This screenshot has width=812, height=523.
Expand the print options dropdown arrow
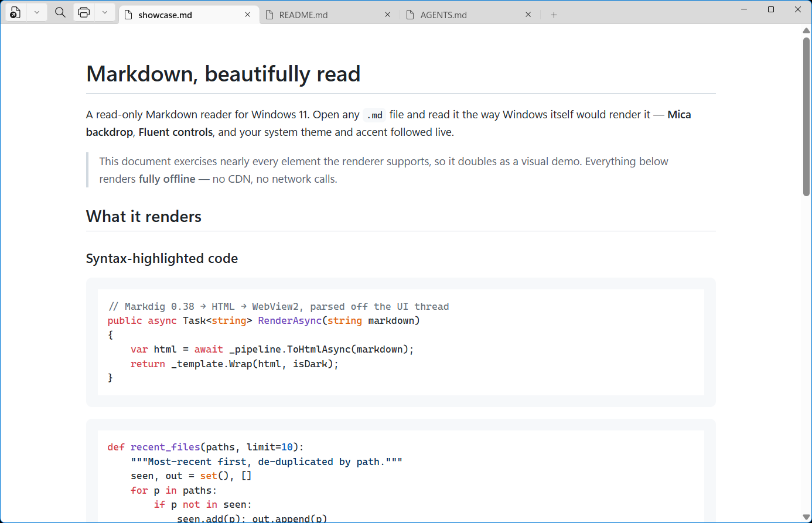[105, 12]
